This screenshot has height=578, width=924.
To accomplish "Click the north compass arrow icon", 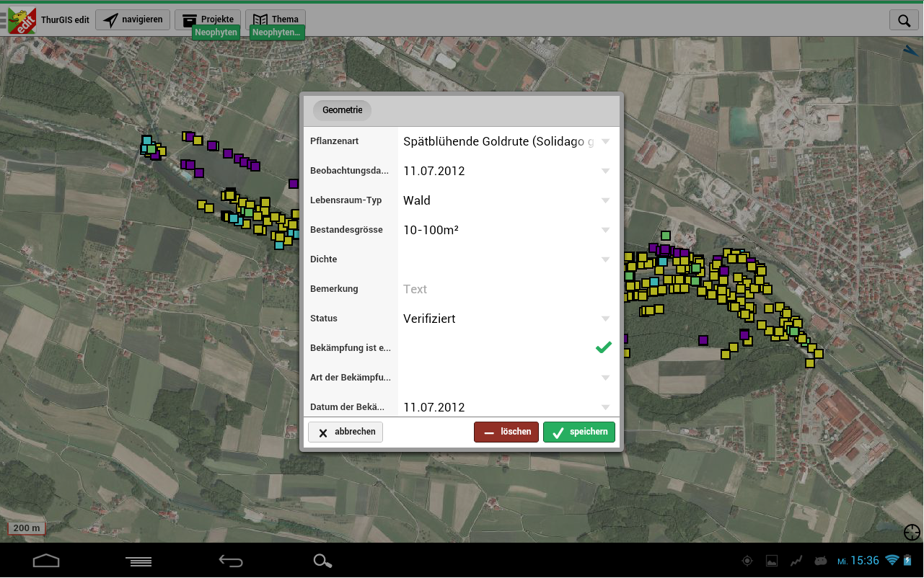I will point(910,51).
